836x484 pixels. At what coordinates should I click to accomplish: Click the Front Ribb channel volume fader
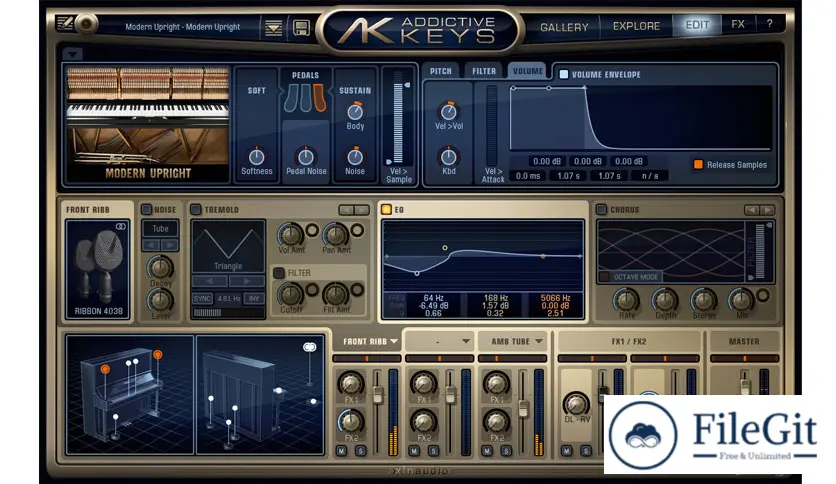[x=377, y=394]
